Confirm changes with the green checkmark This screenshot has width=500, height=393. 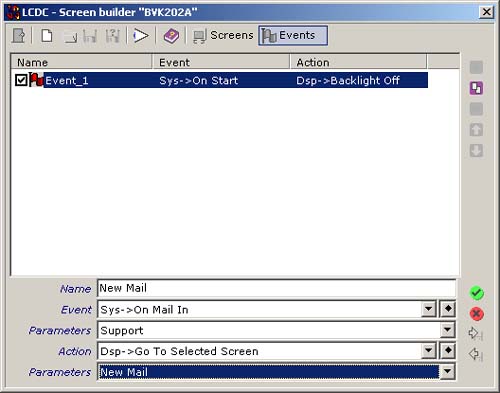click(477, 293)
